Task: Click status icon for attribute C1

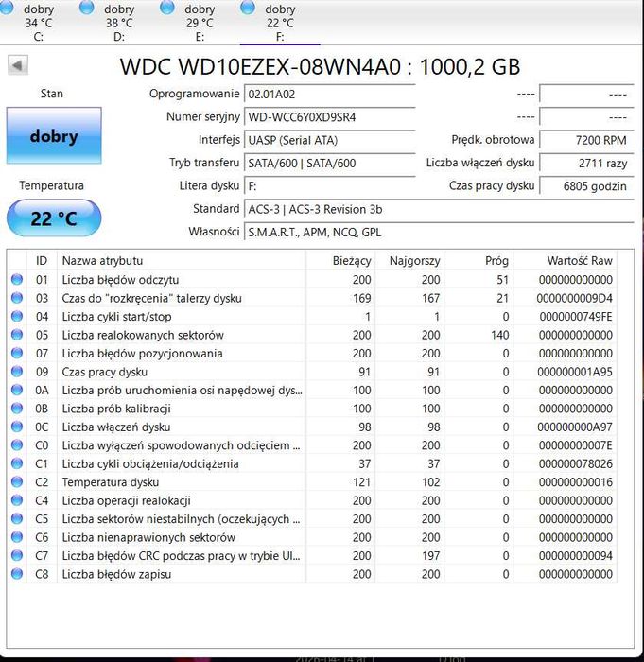Action: coord(17,463)
